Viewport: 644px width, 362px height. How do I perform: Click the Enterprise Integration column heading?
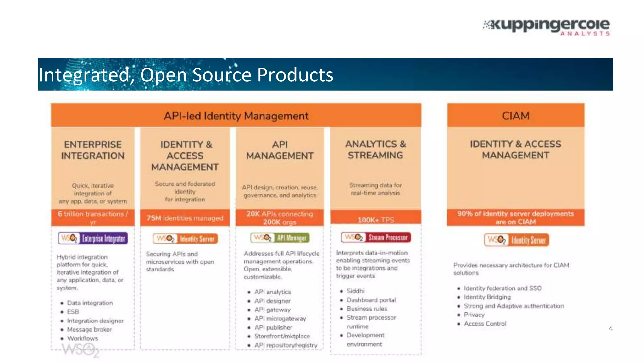tap(93, 150)
